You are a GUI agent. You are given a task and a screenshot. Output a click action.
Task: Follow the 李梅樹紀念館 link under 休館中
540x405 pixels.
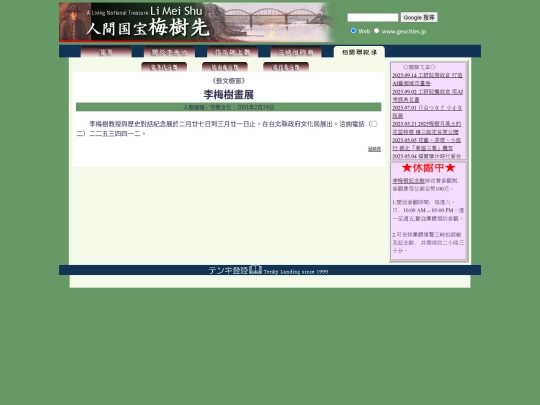point(408,180)
